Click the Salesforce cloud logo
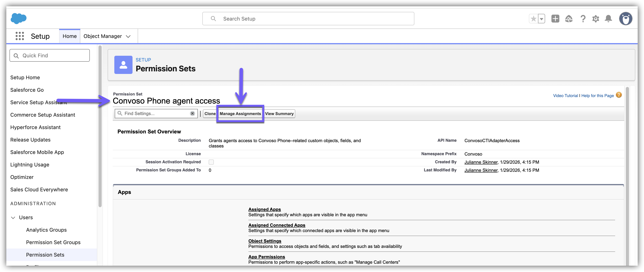 19,19
